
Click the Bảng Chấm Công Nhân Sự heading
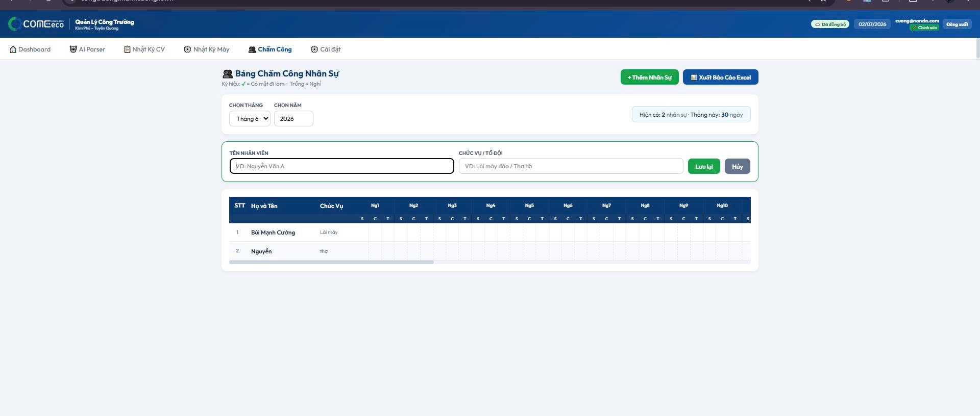point(287,74)
